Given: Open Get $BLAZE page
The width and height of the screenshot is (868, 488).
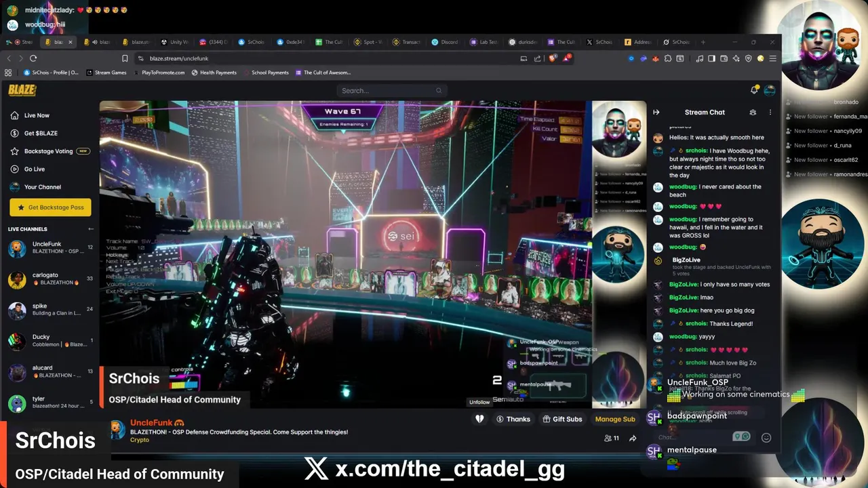Looking at the screenshot, I should click(x=33, y=133).
